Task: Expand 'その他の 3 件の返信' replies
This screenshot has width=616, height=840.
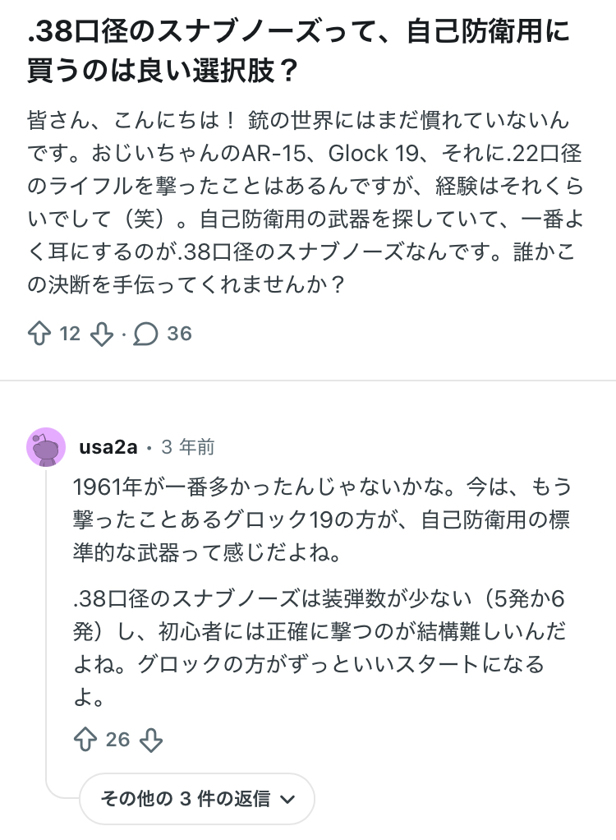Action: [185, 798]
